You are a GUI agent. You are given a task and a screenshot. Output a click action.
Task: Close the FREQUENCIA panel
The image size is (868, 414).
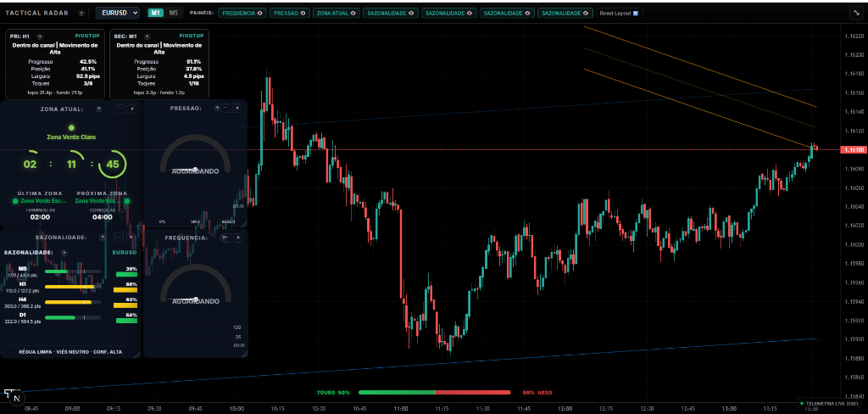pyautogui.click(x=237, y=238)
